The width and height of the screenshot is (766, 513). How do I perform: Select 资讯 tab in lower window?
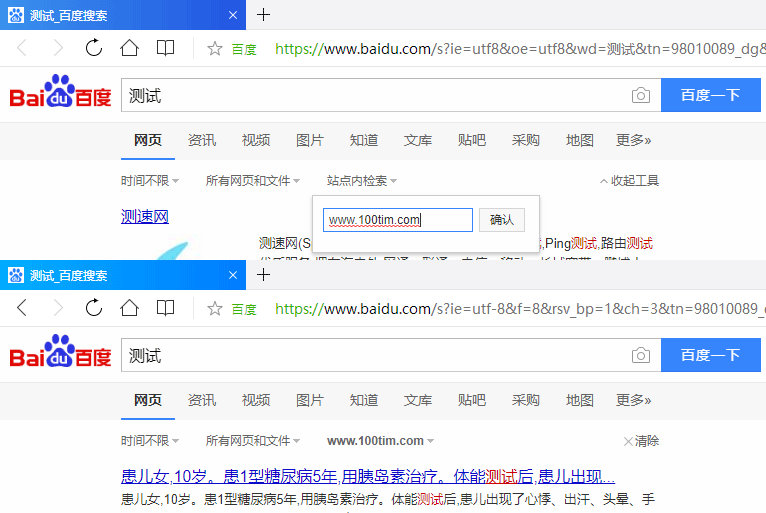pos(202,400)
